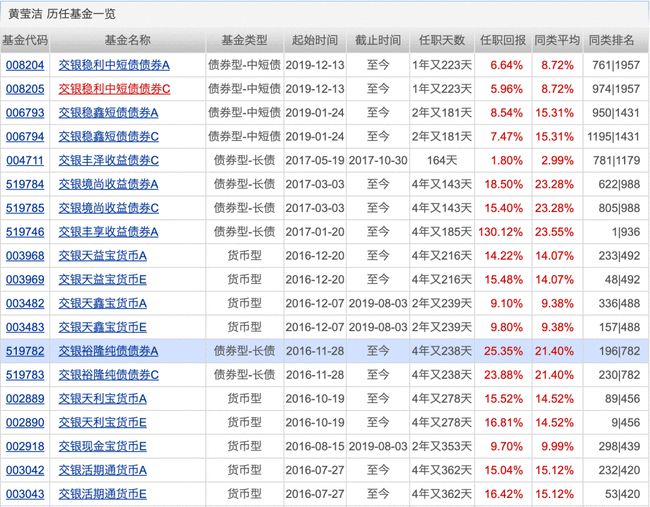The width and height of the screenshot is (650, 507).
Task: Click the 同类平均 column header
Action: [557, 40]
